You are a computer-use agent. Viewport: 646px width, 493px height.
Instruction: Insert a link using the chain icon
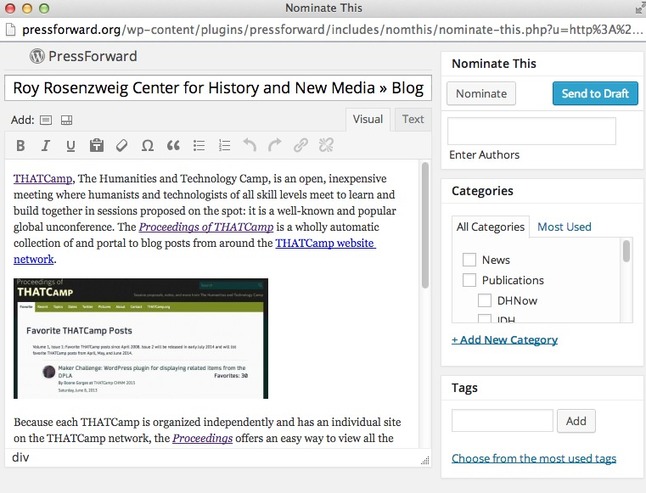[300, 146]
